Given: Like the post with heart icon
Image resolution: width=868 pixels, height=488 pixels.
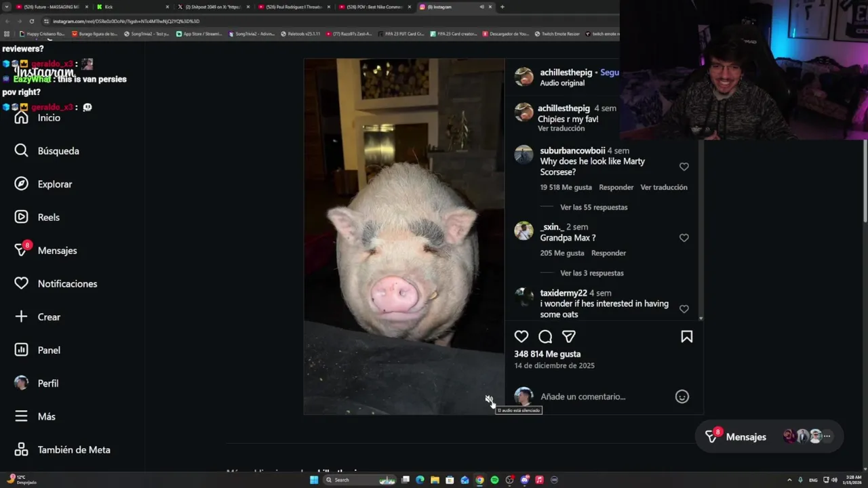Looking at the screenshot, I should coord(521,337).
